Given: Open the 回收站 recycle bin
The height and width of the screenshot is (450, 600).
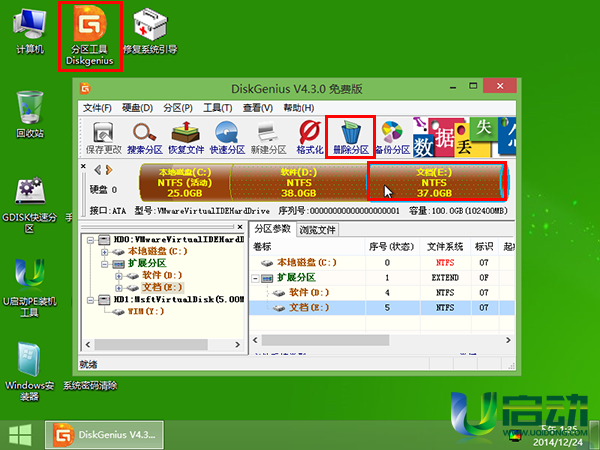Looking at the screenshot, I should coord(30,114).
